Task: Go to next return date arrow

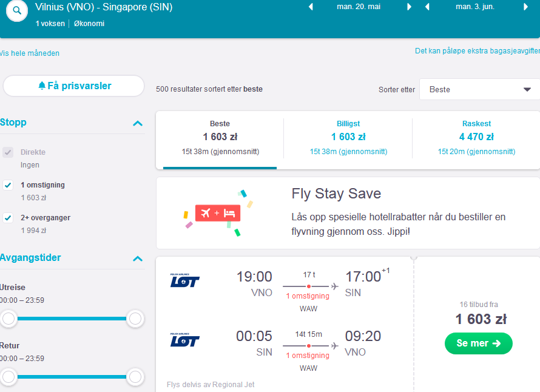Action: coord(525,7)
